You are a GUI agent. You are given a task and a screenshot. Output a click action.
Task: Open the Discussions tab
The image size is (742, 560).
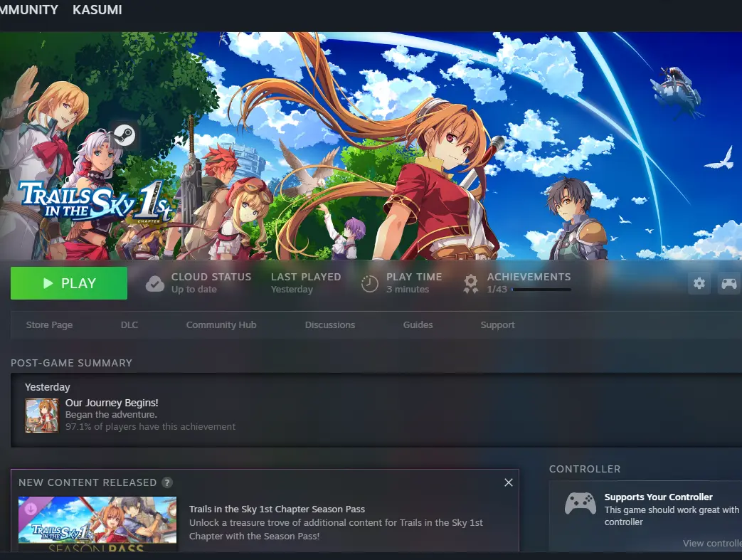[x=330, y=324]
